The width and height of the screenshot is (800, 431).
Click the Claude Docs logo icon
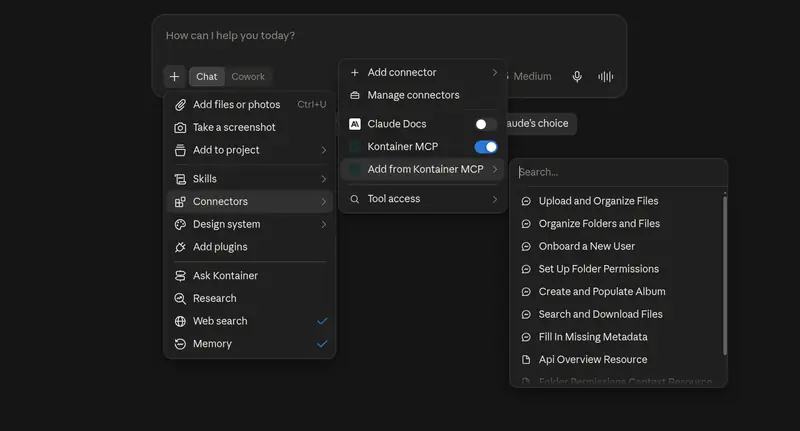355,124
